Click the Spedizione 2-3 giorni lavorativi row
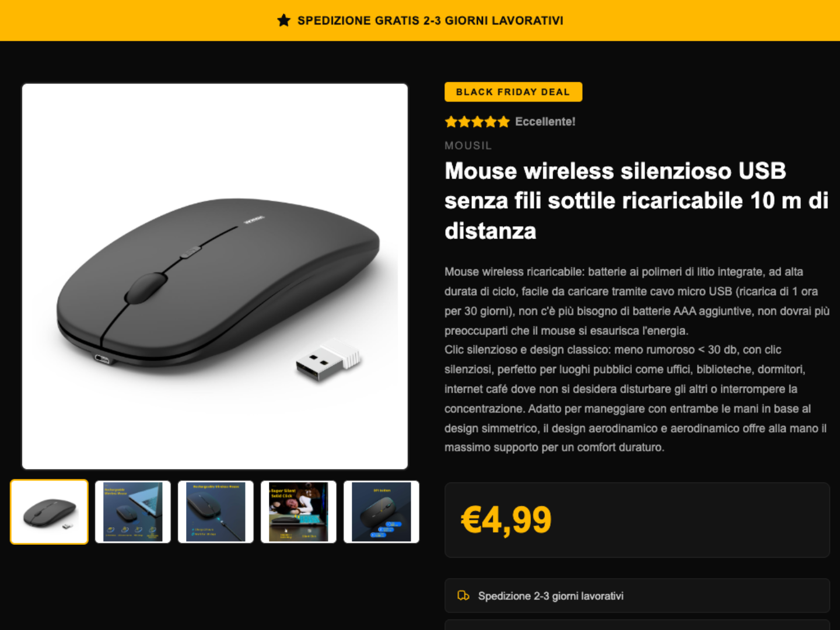 637,596
